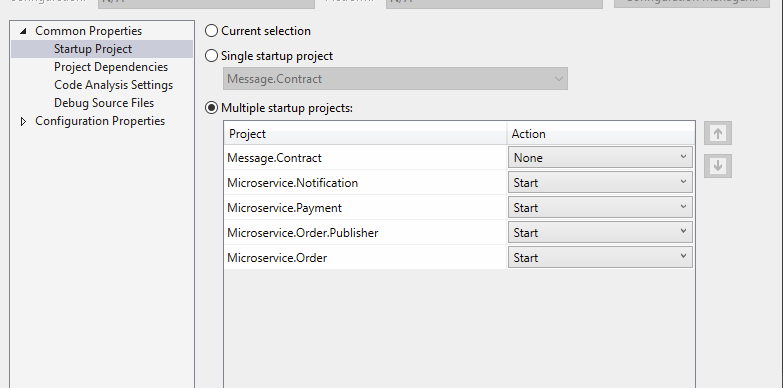Open the Project Dependencies page
783x388 pixels.
(x=111, y=67)
